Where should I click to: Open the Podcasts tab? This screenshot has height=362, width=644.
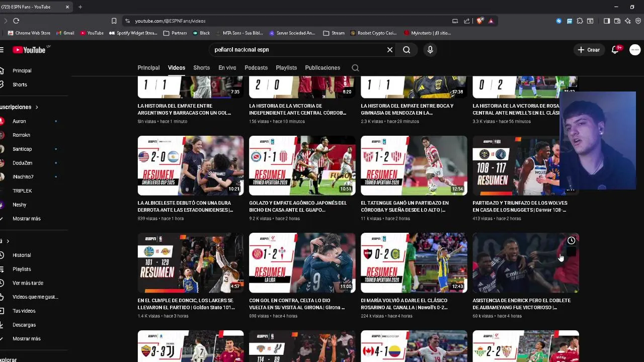point(256,68)
